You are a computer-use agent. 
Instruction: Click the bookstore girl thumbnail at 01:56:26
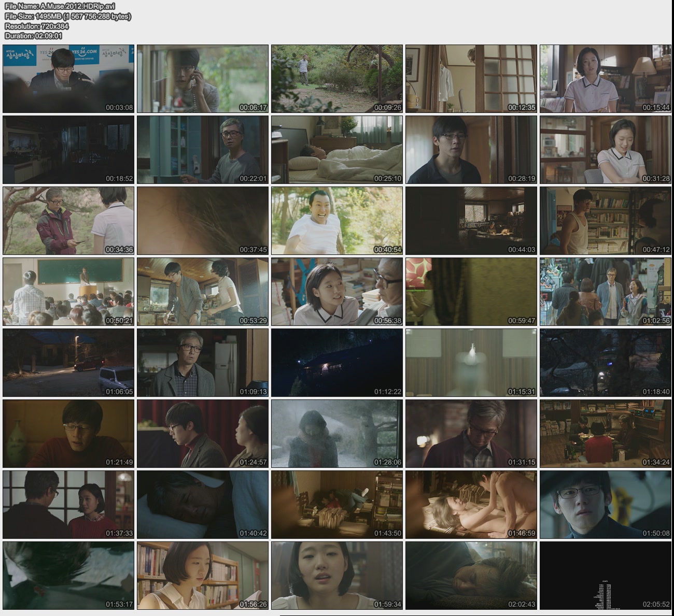tap(203, 576)
